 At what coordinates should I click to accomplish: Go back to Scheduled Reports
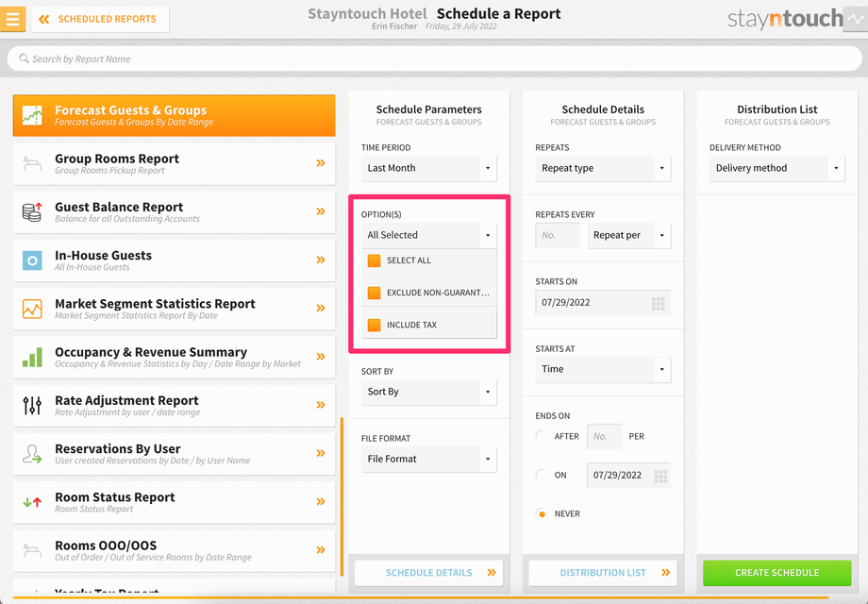[100, 20]
